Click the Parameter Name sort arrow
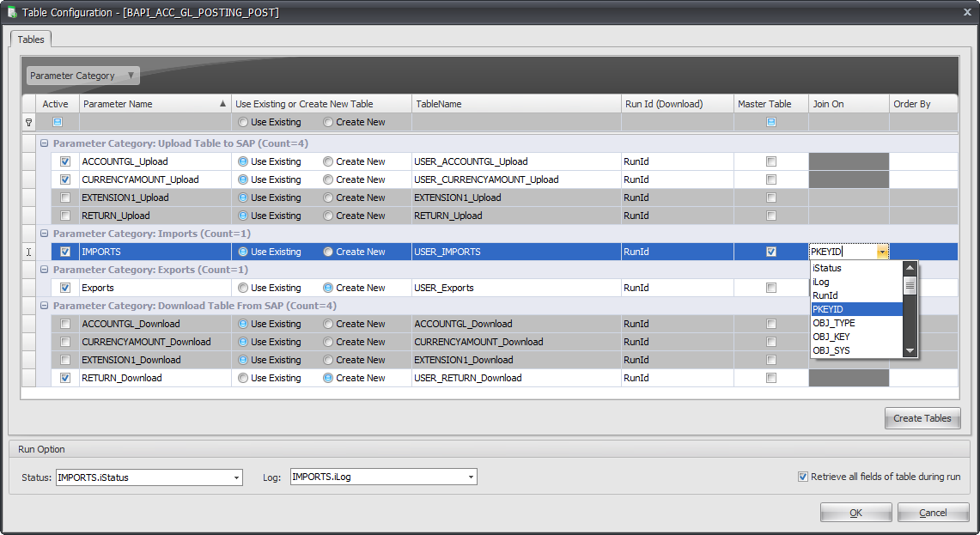 222,104
